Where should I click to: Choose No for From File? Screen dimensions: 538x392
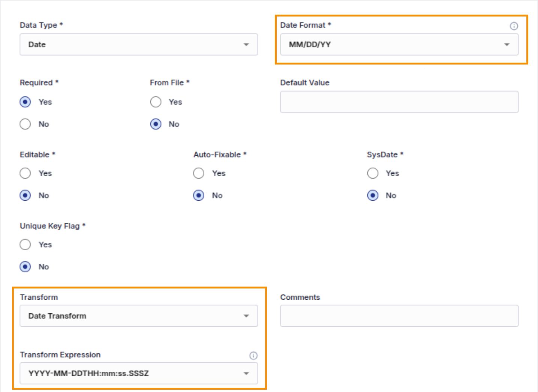click(156, 124)
